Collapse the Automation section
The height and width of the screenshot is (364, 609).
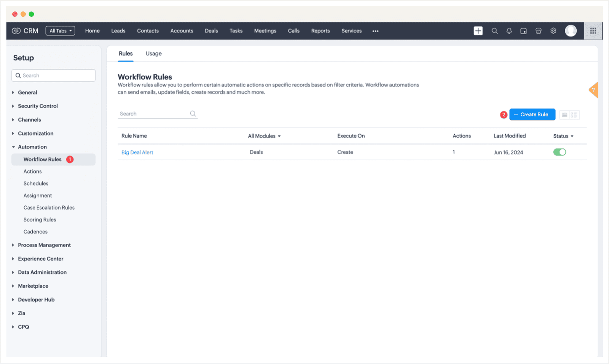pyautogui.click(x=32, y=147)
